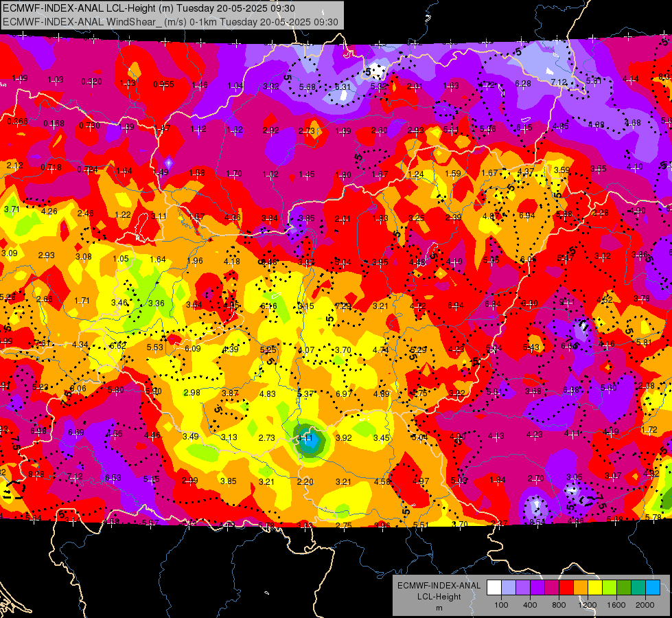
Task: Click the wind shear value 2.08
Action: pos(647,385)
